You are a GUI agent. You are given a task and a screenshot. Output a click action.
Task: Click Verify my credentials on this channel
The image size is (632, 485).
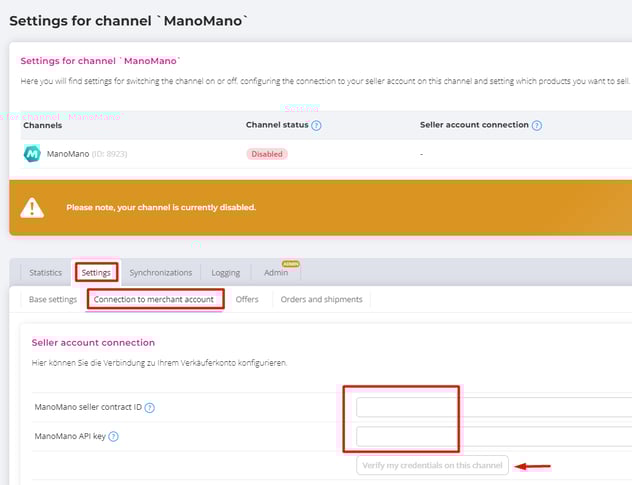tap(432, 465)
